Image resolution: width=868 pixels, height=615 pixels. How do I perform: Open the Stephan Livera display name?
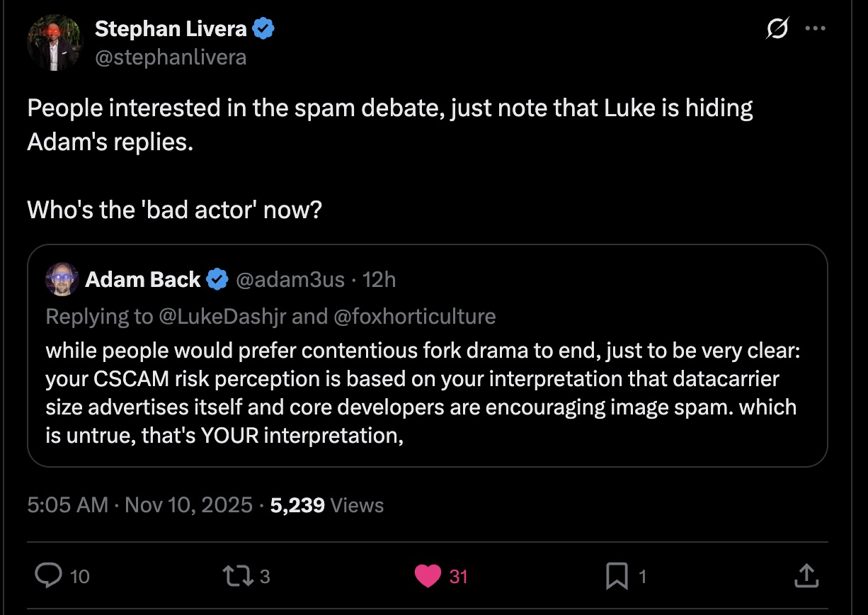pyautogui.click(x=171, y=29)
